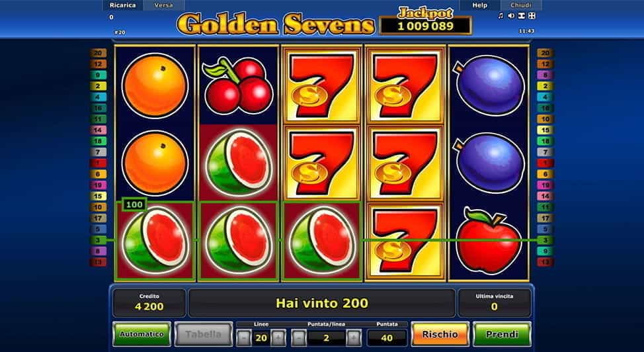Toggle the music note icon
This screenshot has height=352, width=644.
[501, 16]
